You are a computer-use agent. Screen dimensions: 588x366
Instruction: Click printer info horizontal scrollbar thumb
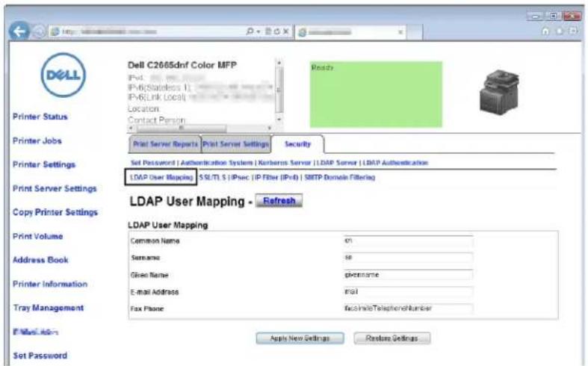click(182, 128)
